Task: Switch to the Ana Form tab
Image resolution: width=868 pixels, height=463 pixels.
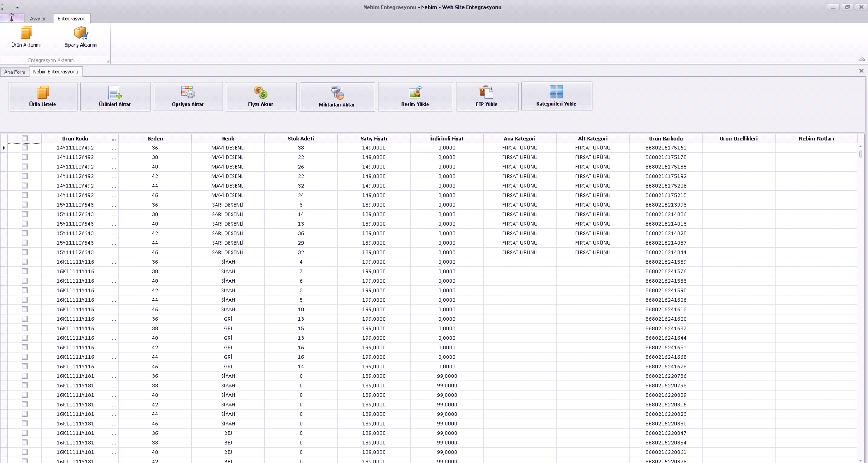Action: coord(15,72)
